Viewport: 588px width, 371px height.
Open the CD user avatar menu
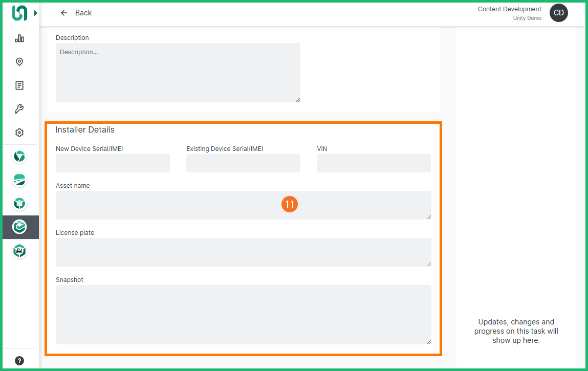click(x=558, y=13)
